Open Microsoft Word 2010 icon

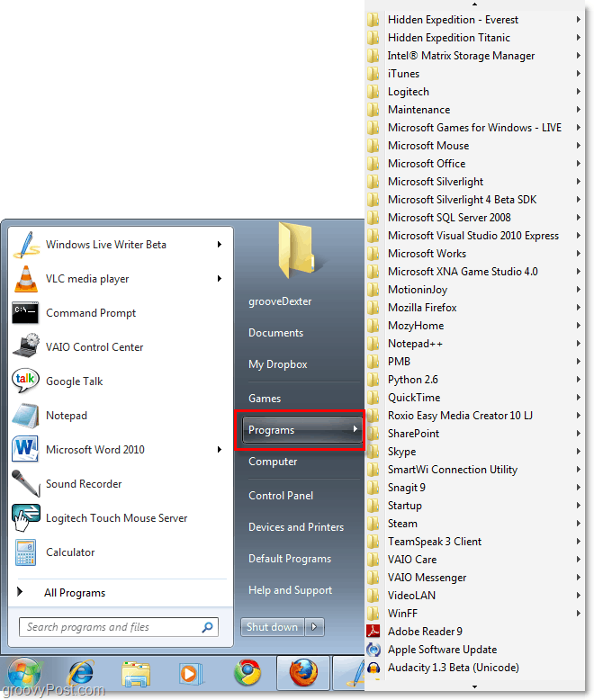point(25,449)
